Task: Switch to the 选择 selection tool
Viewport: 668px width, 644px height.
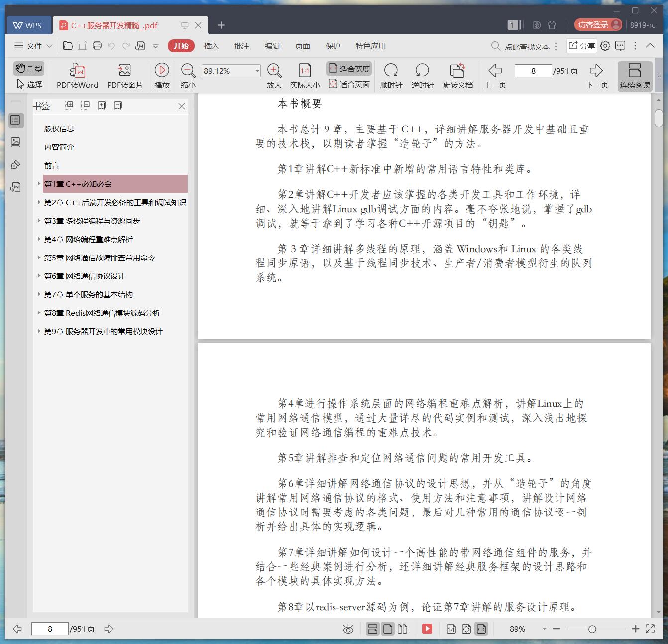Action: (x=29, y=84)
